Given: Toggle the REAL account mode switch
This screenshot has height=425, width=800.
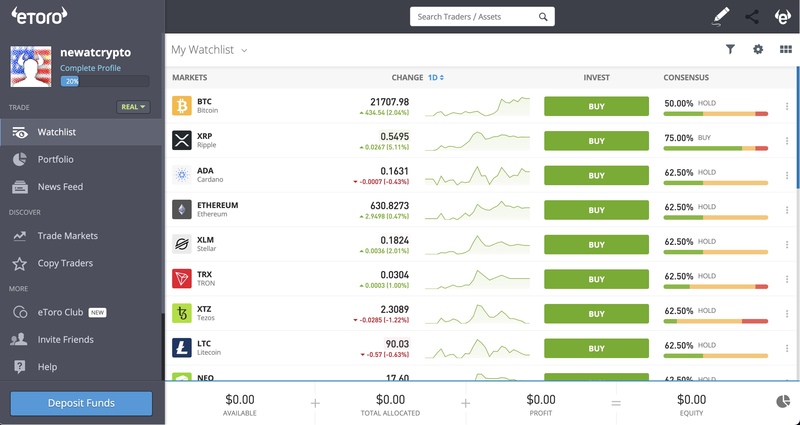Looking at the screenshot, I should 132,107.
